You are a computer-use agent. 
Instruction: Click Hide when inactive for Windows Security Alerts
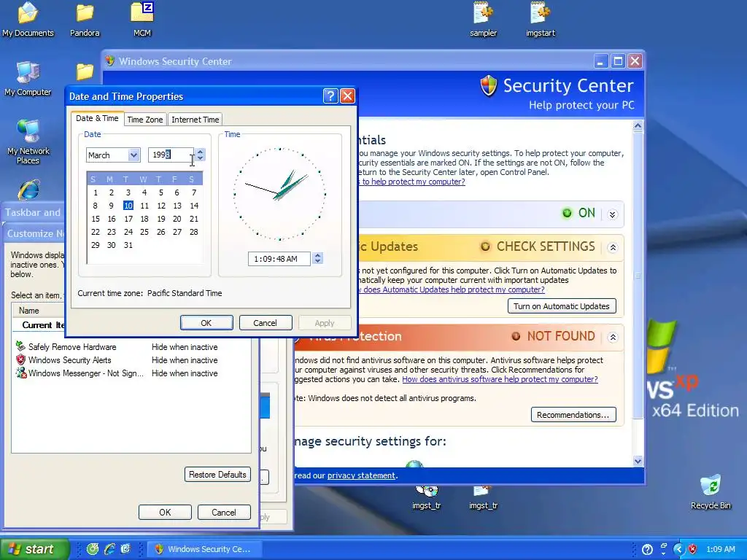tap(185, 360)
